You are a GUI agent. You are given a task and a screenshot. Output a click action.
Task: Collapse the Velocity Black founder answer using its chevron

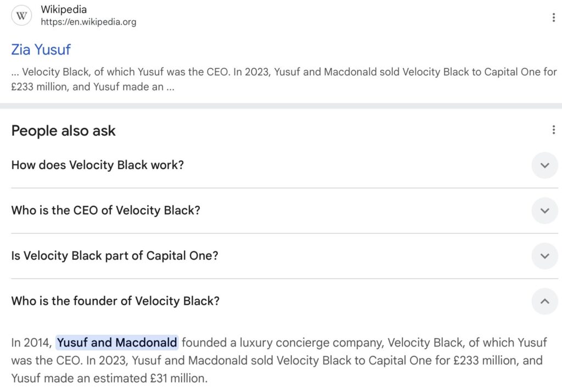[544, 301]
